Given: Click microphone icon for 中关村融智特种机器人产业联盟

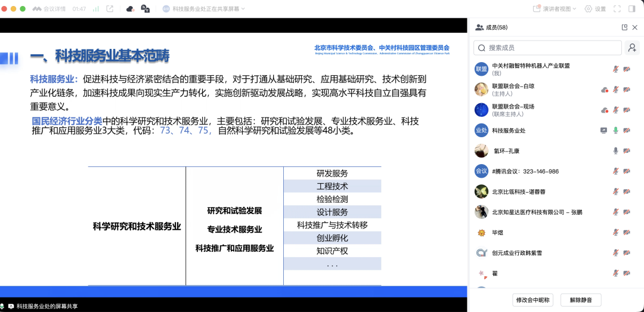Looking at the screenshot, I should pos(615,69).
